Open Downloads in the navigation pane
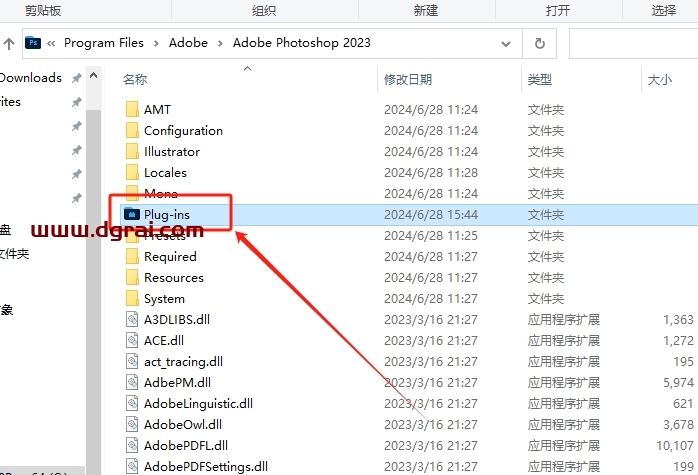 point(31,77)
